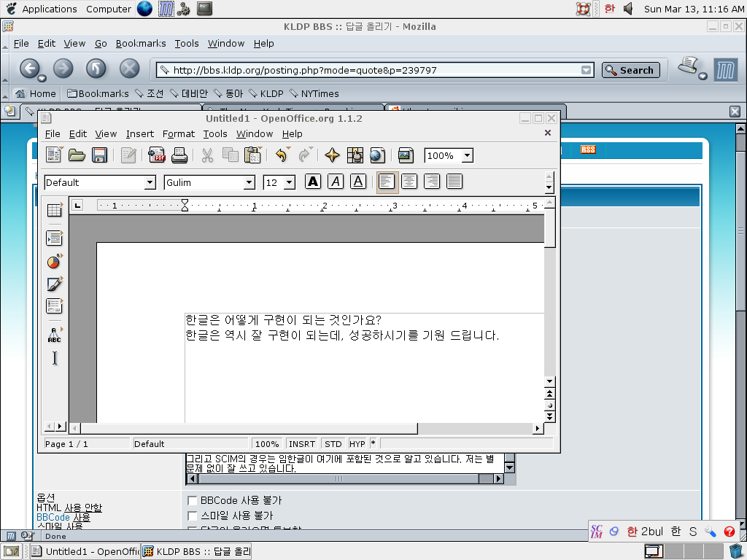Click the Copy icon in OpenOffice toolbar

[230, 155]
